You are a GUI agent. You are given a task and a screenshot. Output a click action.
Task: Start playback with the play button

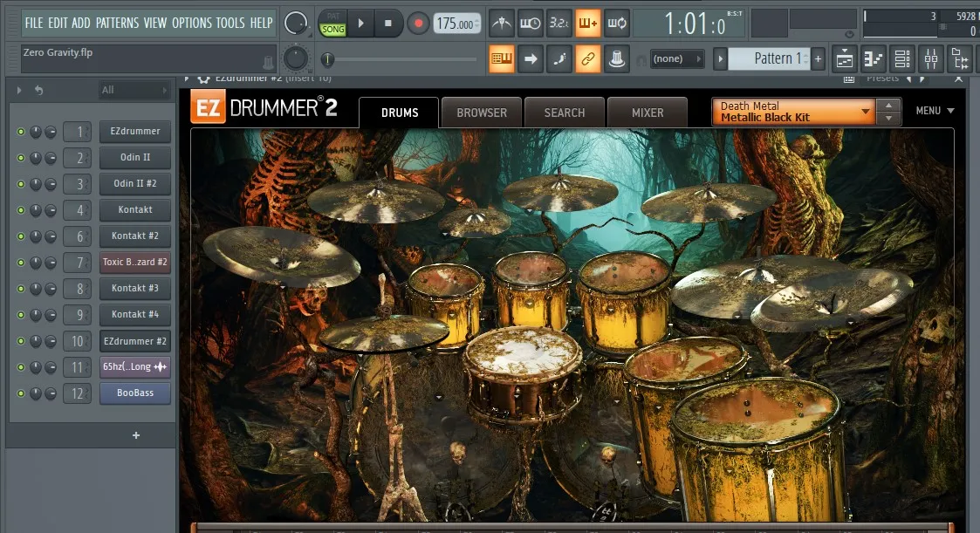coord(360,24)
